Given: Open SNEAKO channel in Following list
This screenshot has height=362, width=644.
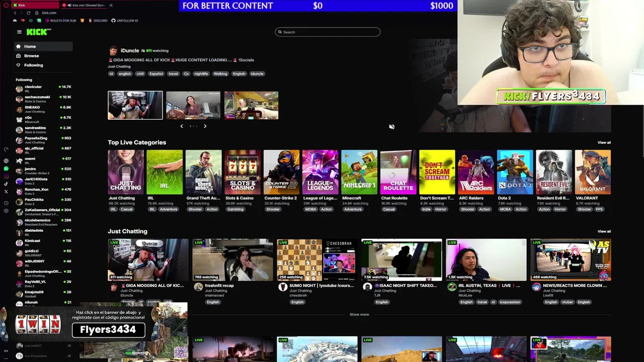Looking at the screenshot, I should click(x=43, y=109).
